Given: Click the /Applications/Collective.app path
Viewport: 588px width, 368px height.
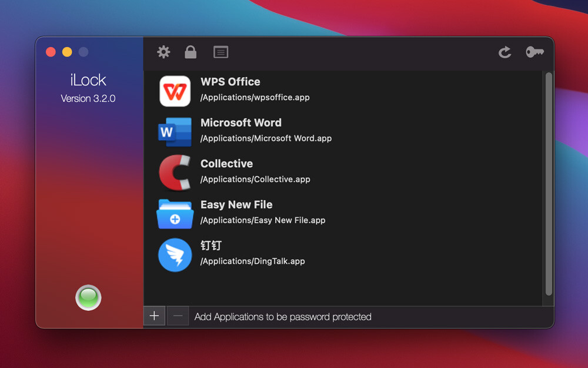Looking at the screenshot, I should click(x=255, y=179).
